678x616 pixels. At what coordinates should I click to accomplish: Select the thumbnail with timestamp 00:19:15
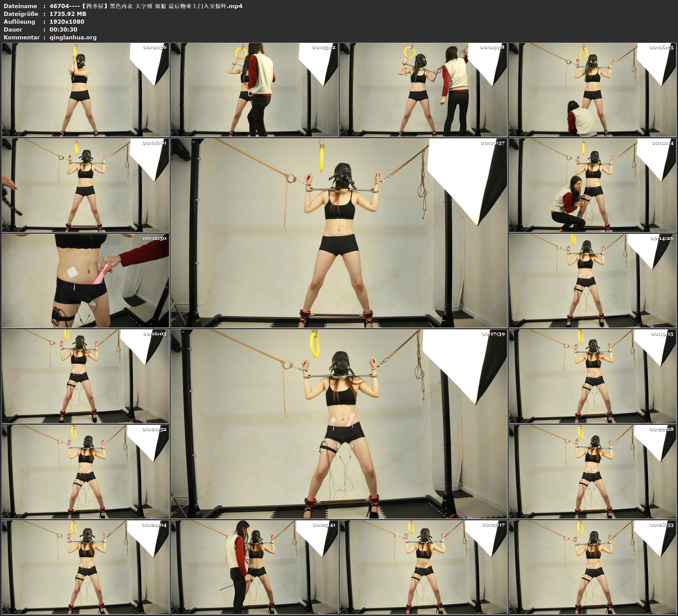click(x=593, y=376)
